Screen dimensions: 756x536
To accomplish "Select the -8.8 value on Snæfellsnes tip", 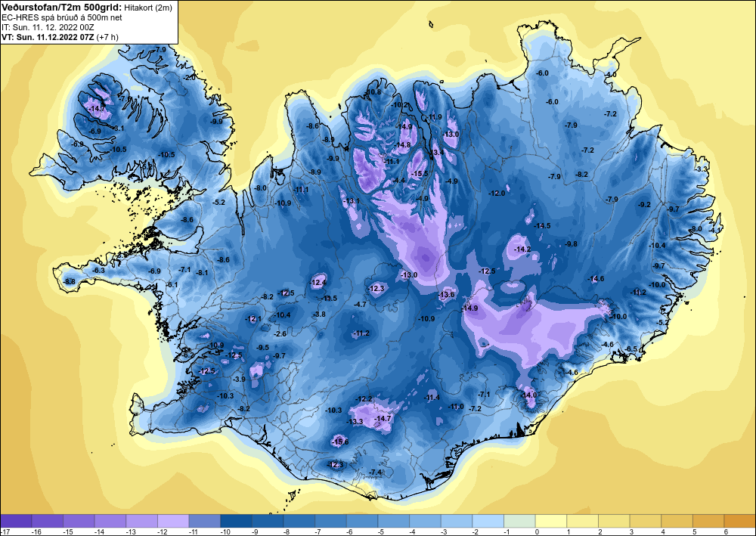I will coord(70,281).
